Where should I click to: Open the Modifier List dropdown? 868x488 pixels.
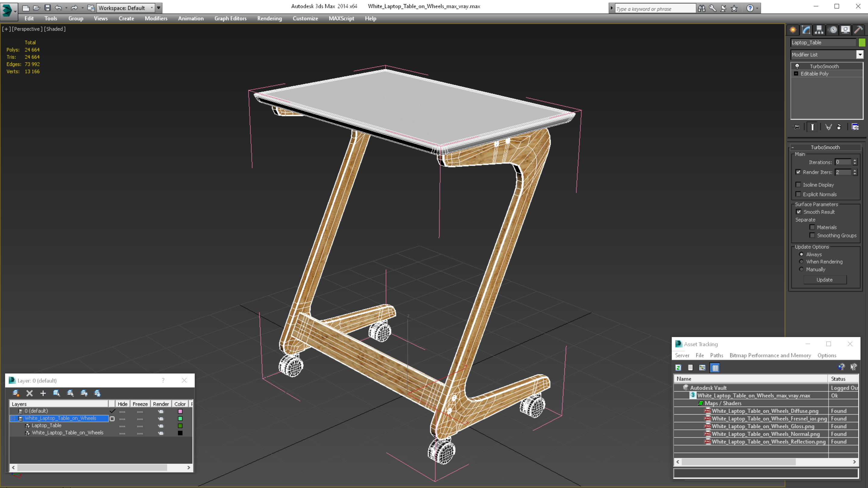pos(860,55)
